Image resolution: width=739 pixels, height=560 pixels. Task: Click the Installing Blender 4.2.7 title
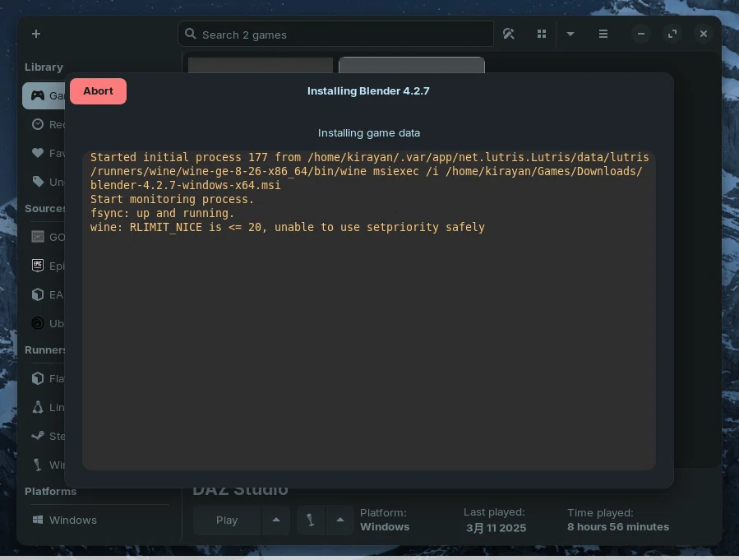tap(368, 91)
